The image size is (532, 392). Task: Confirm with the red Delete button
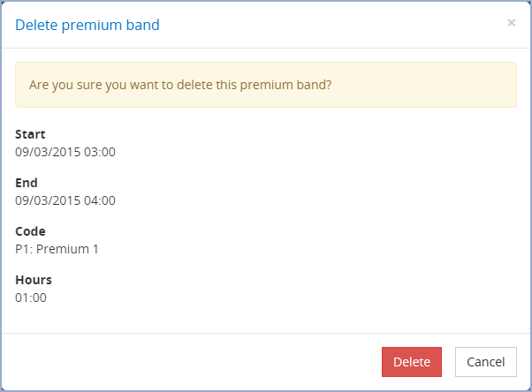[x=411, y=362]
